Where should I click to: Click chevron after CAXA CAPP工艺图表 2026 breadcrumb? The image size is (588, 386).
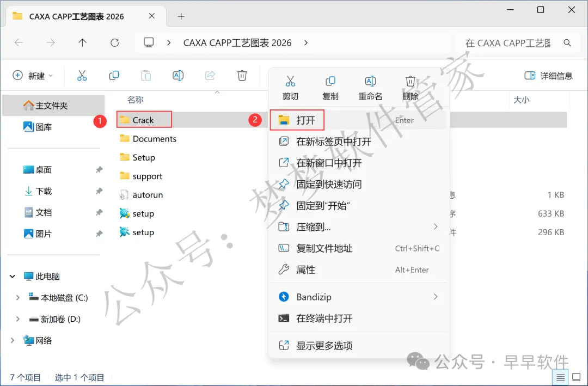[x=306, y=43]
